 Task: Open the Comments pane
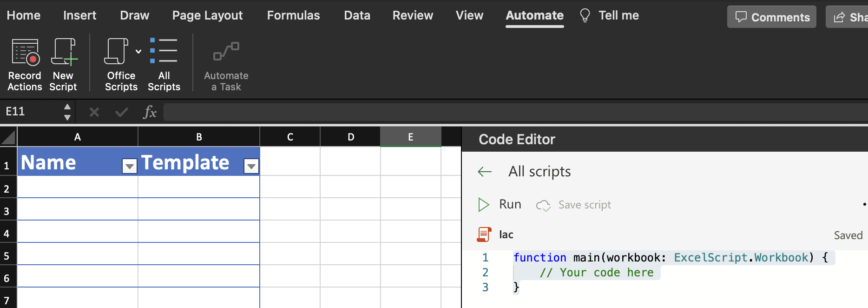click(772, 17)
